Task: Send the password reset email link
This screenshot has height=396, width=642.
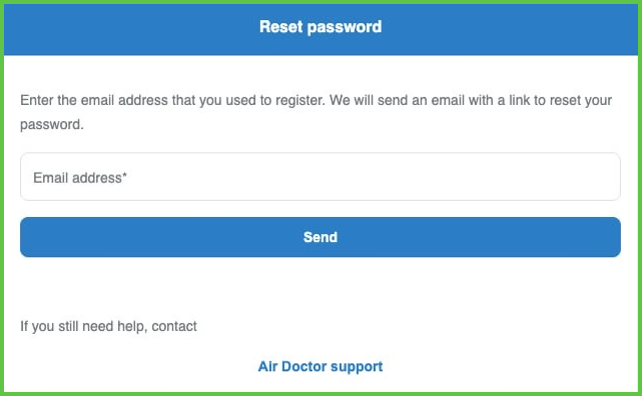Action: point(320,237)
